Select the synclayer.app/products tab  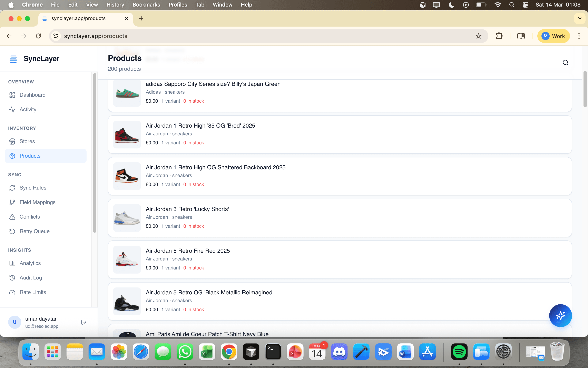tap(86, 18)
